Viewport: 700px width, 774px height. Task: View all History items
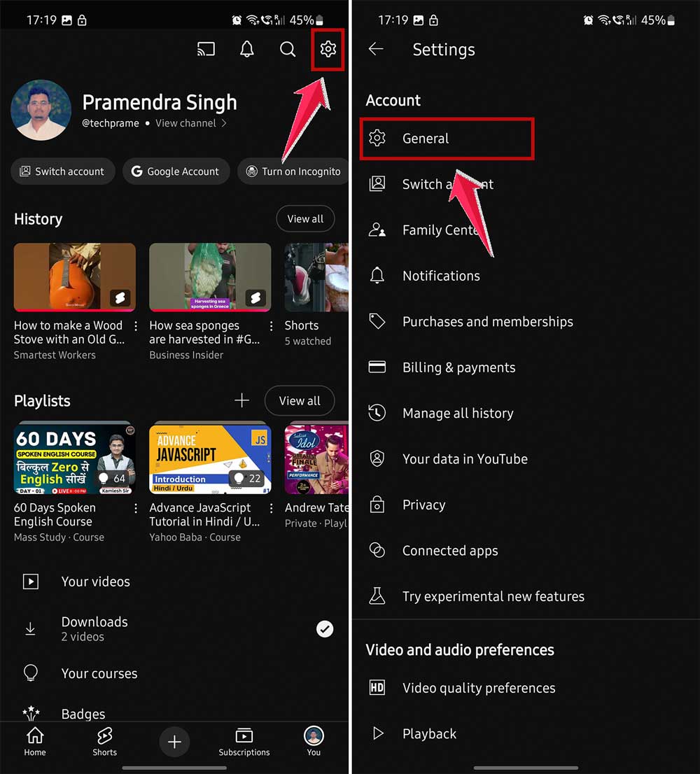(305, 218)
